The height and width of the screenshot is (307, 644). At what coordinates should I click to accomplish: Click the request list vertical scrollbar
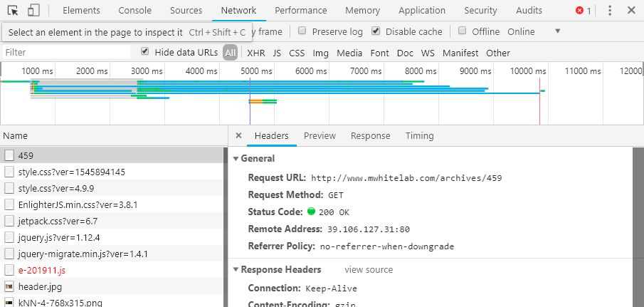pos(225,227)
